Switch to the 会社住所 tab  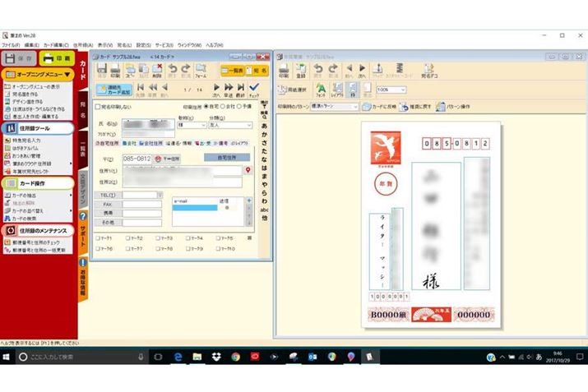152,142
